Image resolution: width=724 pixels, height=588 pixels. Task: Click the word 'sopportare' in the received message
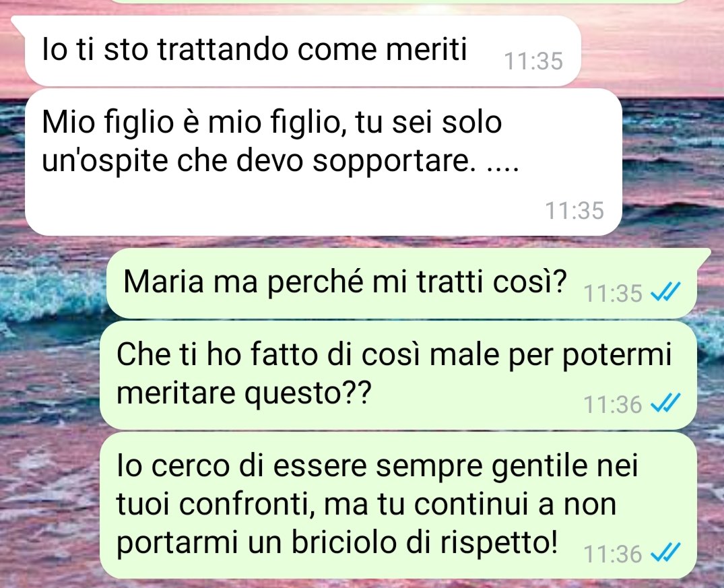394,162
